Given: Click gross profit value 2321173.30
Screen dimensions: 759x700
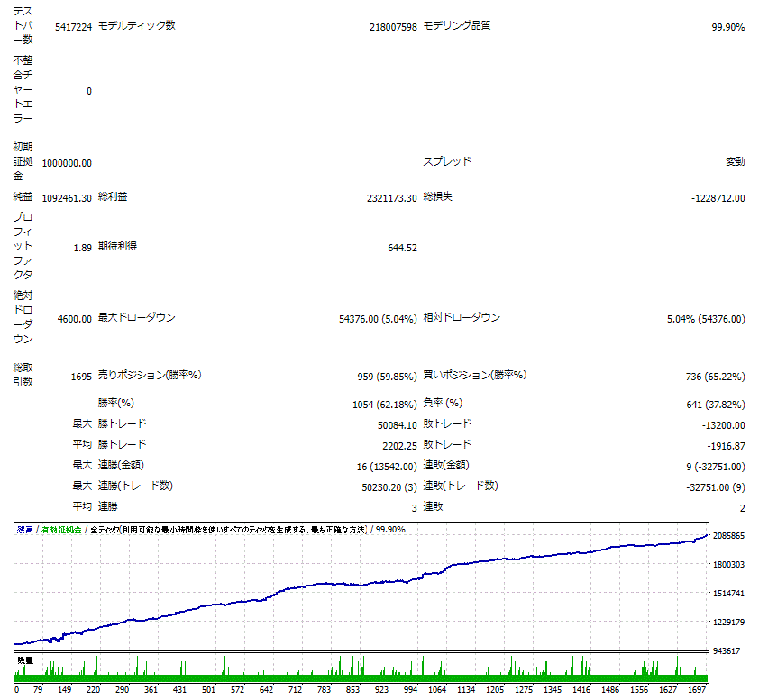Looking at the screenshot, I should pos(391,198).
